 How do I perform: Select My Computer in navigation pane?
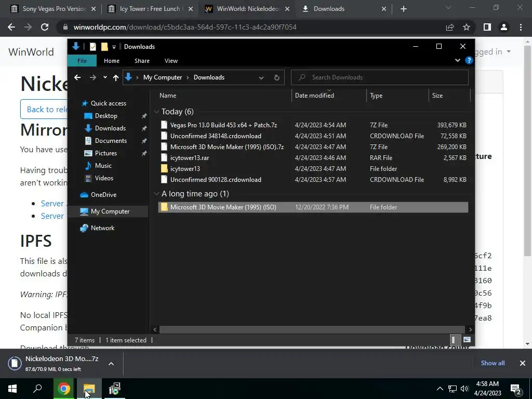pyautogui.click(x=110, y=211)
